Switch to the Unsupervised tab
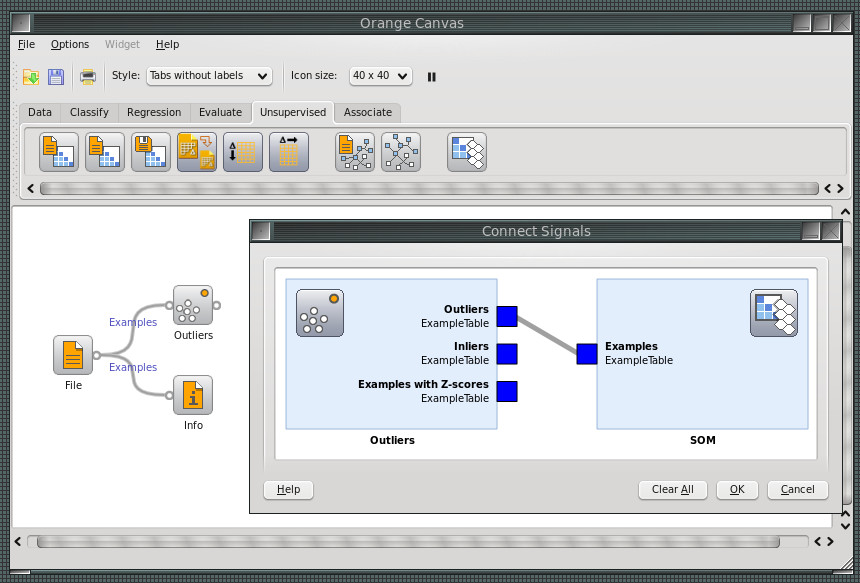This screenshot has height=583, width=860. point(293,112)
